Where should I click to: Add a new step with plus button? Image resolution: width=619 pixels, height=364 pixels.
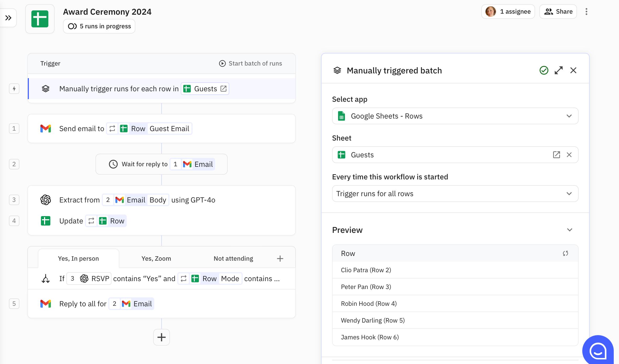pos(161,337)
